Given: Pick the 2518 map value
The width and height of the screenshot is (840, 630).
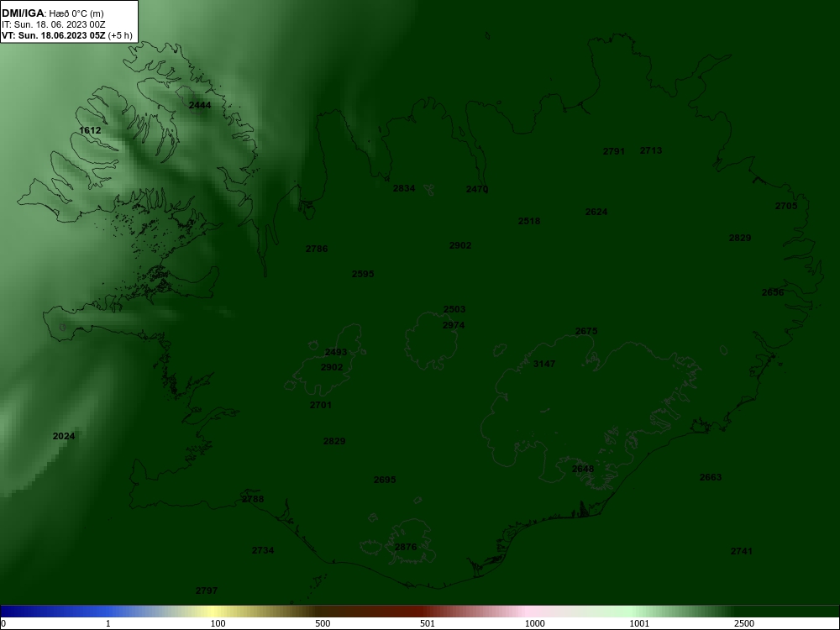Looking at the screenshot, I should pyautogui.click(x=529, y=221).
